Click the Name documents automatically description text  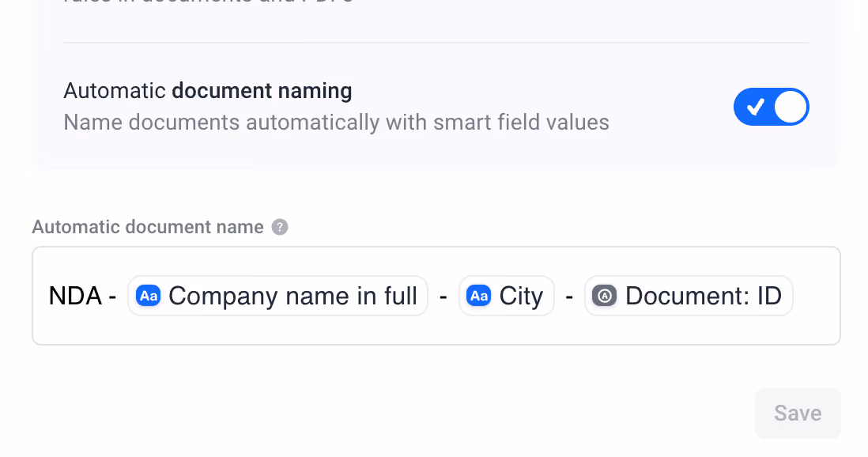click(337, 123)
